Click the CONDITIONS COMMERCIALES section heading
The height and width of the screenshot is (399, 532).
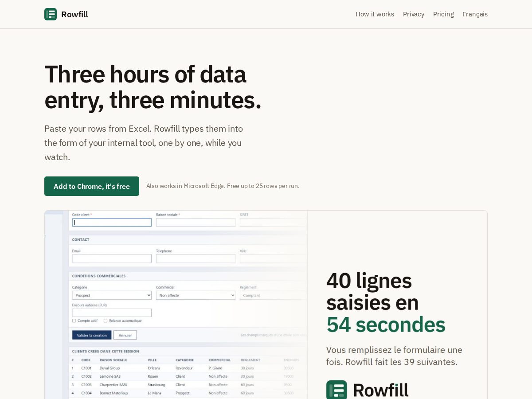coord(99,276)
